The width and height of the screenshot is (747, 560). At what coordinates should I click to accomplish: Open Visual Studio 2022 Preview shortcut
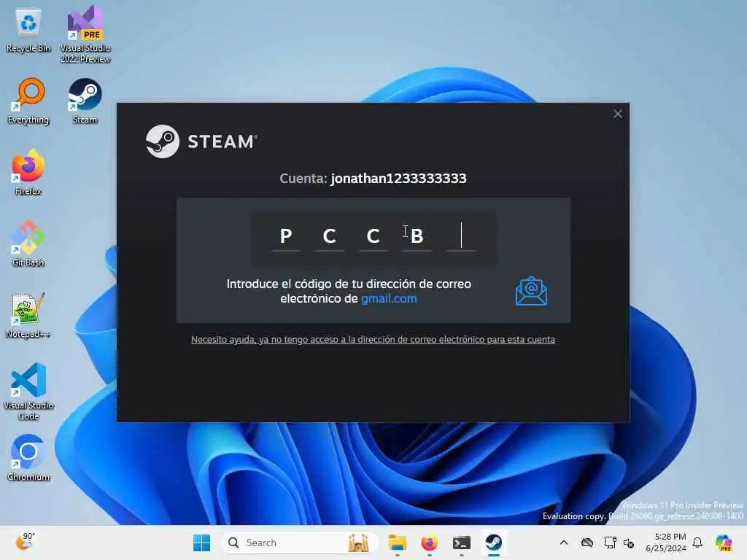tap(85, 34)
